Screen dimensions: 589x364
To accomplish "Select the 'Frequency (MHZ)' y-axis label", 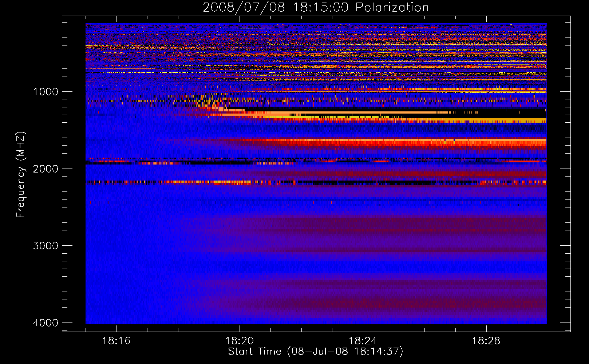I will point(20,175).
